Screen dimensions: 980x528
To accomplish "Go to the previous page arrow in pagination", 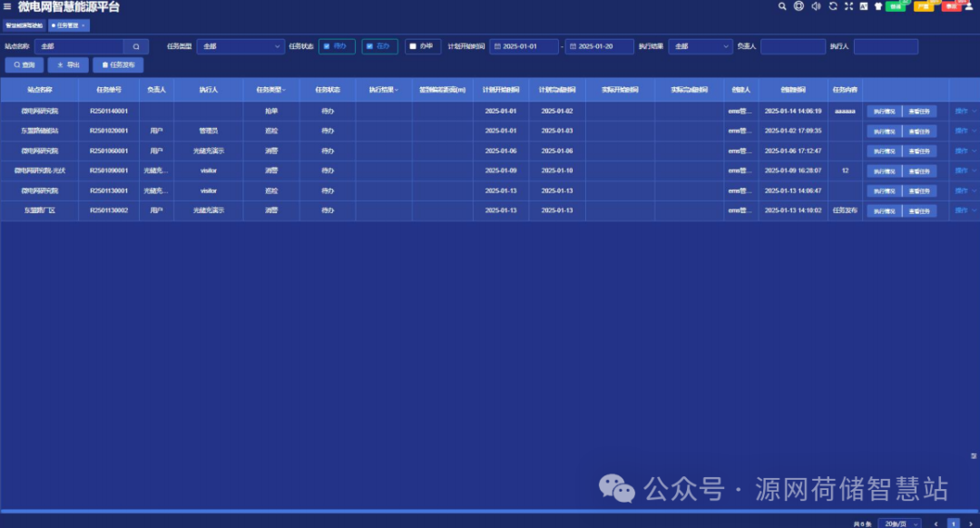I will click(936, 523).
